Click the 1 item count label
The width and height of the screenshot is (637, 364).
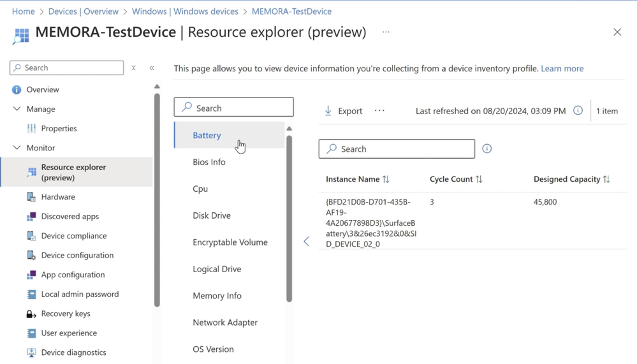point(607,111)
